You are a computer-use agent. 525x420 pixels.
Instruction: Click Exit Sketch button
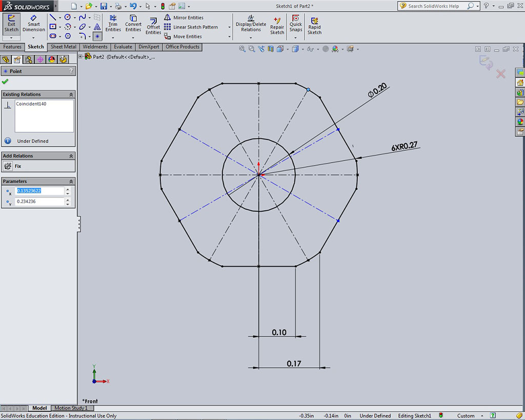click(11, 23)
